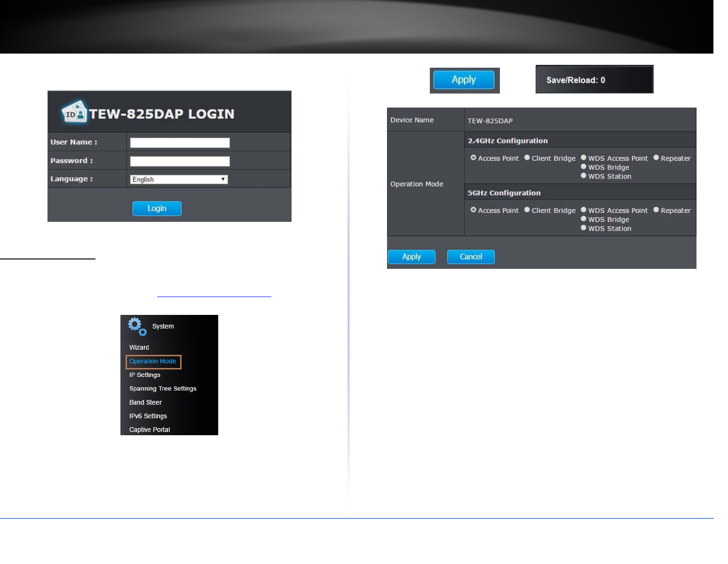Click the System gears icon
This screenshot has width=728, height=564.
(137, 326)
